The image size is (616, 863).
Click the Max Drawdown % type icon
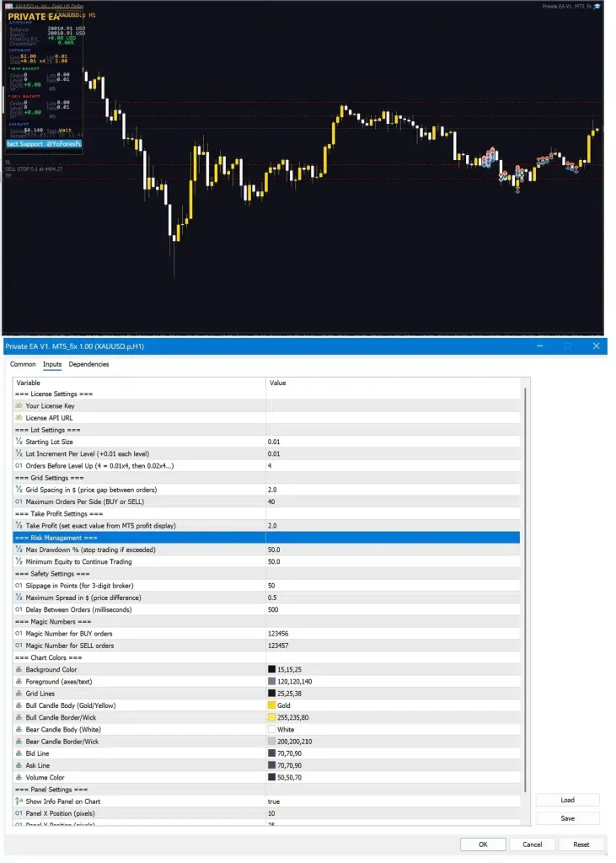click(x=19, y=549)
